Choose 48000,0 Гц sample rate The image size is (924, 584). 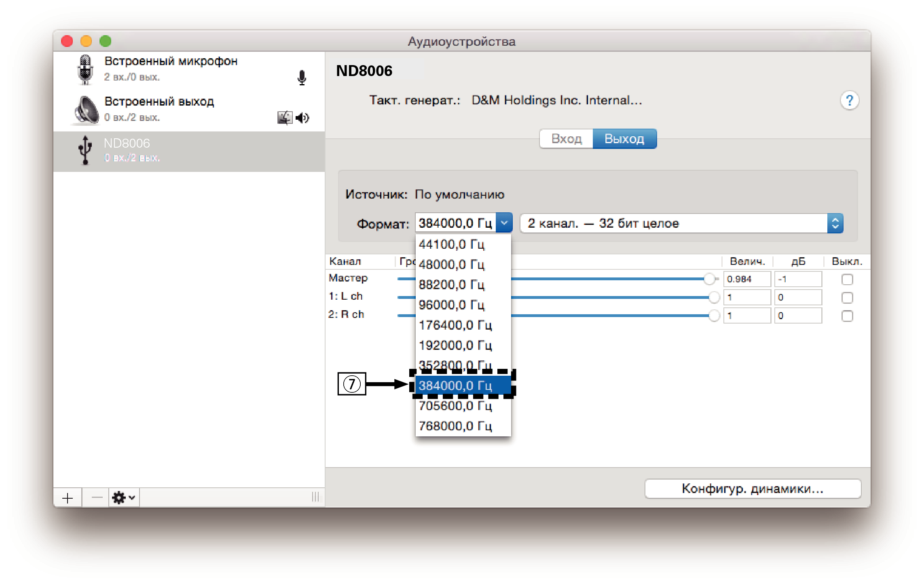pyautogui.click(x=463, y=264)
